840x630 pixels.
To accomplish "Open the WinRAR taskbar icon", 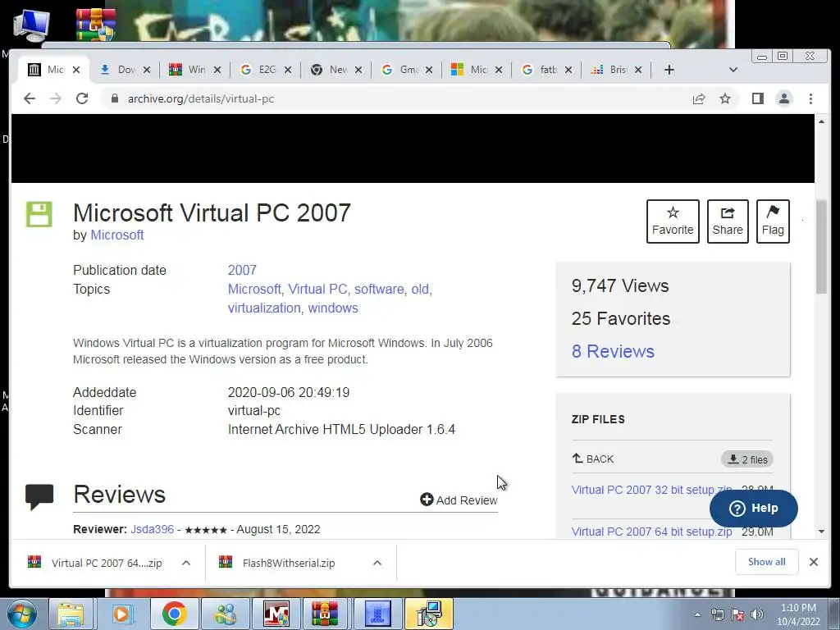I will point(325,614).
